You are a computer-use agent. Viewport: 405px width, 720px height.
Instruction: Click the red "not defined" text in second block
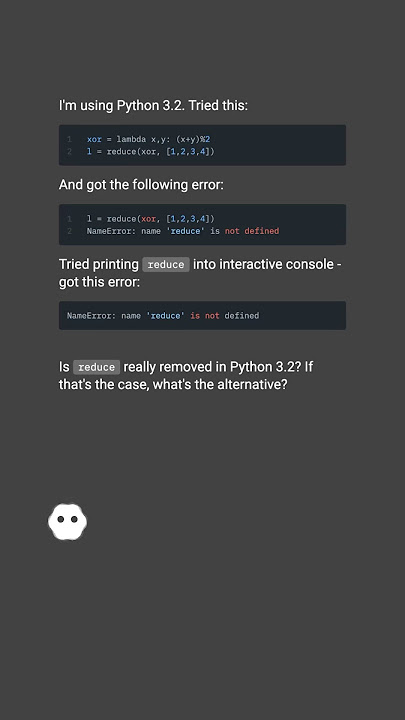pyautogui.click(x=252, y=231)
